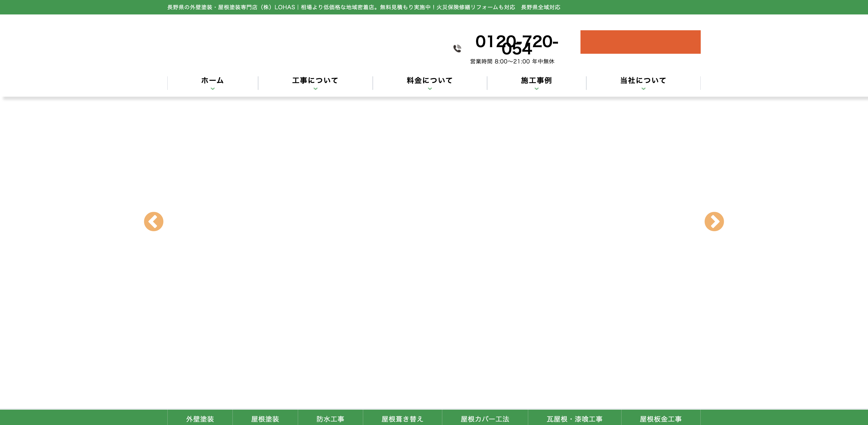Expand chevron under 当社について
This screenshot has width=868, height=425.
(x=643, y=89)
